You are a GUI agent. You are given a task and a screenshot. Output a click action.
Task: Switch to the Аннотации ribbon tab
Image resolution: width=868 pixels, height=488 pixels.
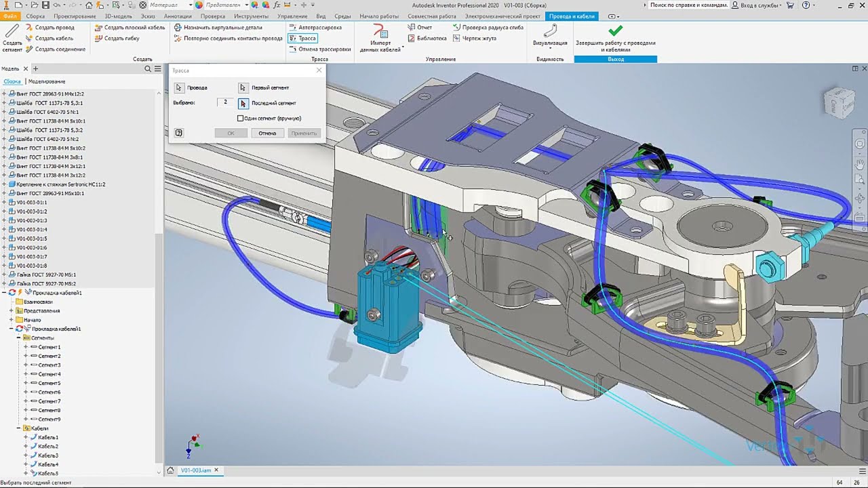pos(178,16)
